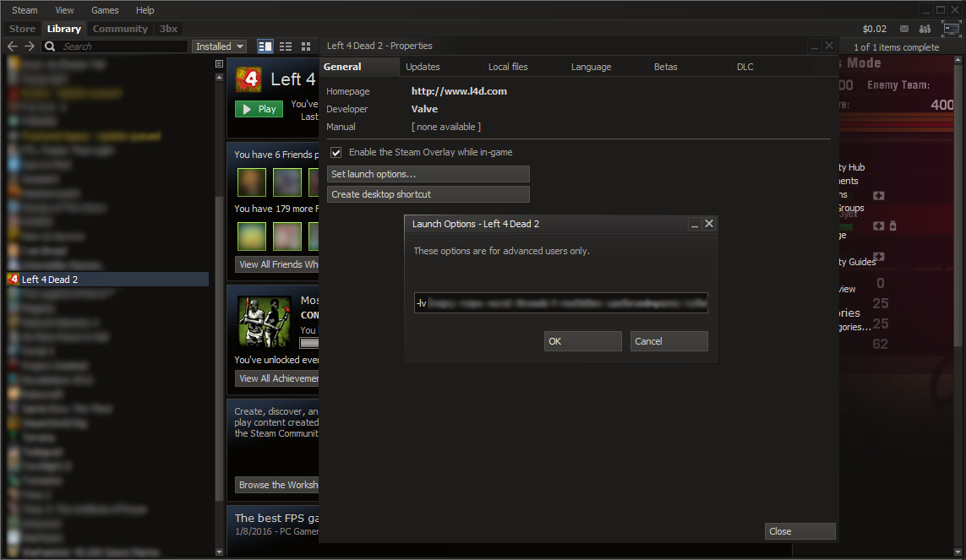Go forward with the right arrow icon
This screenshot has height=560, width=966.
tap(29, 46)
